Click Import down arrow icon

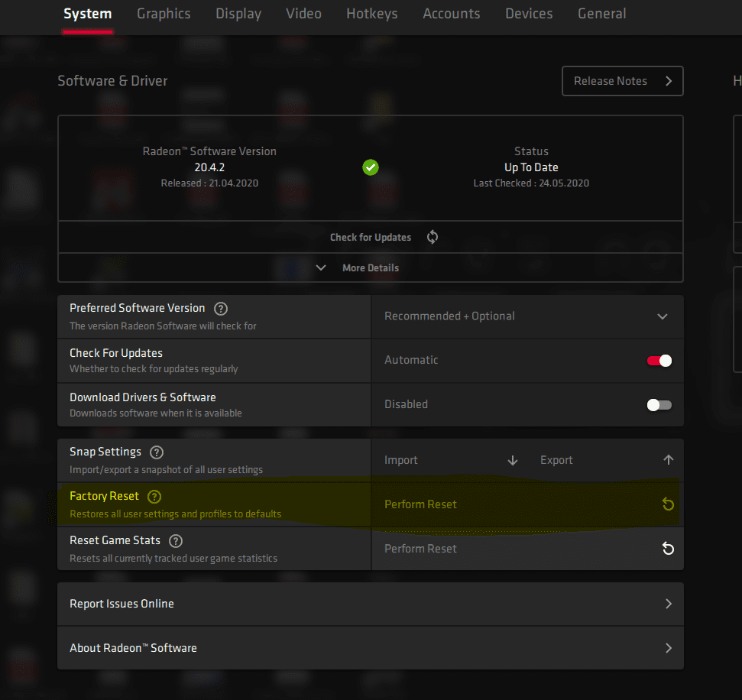[513, 460]
